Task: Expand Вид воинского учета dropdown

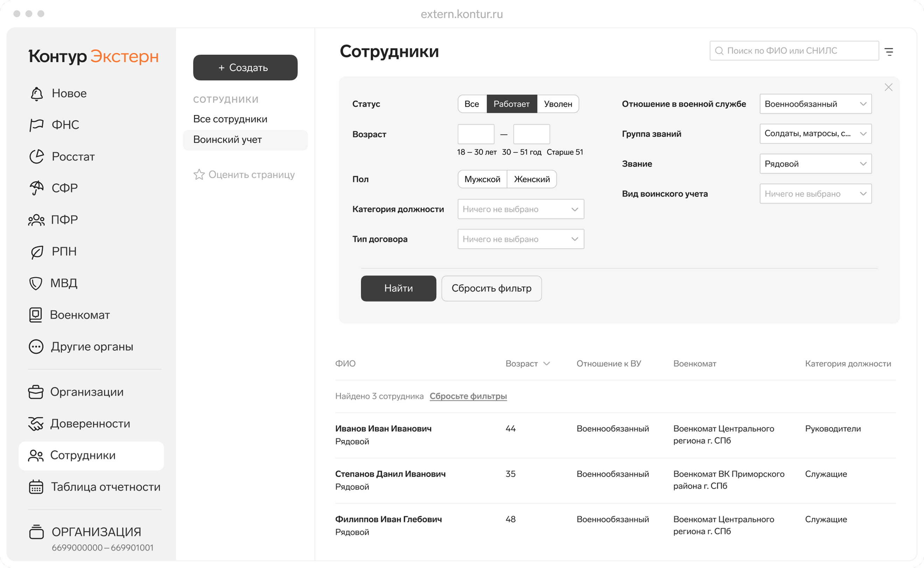Action: tap(815, 194)
